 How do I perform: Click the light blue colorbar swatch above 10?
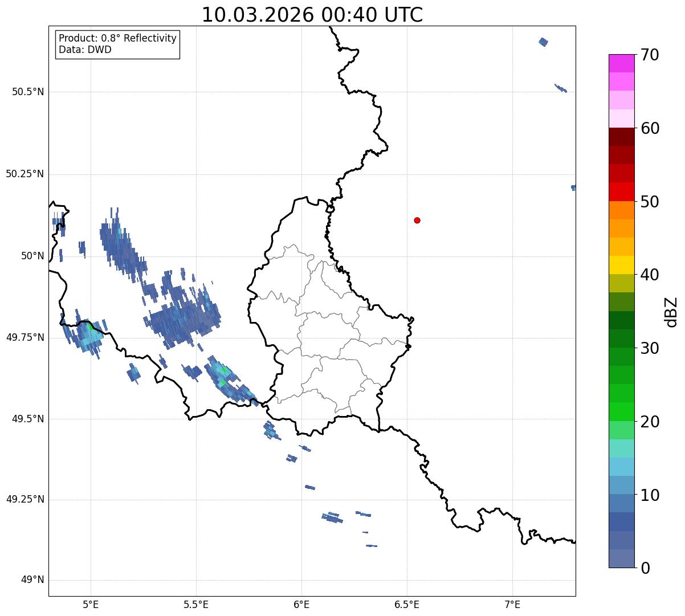coord(621,485)
